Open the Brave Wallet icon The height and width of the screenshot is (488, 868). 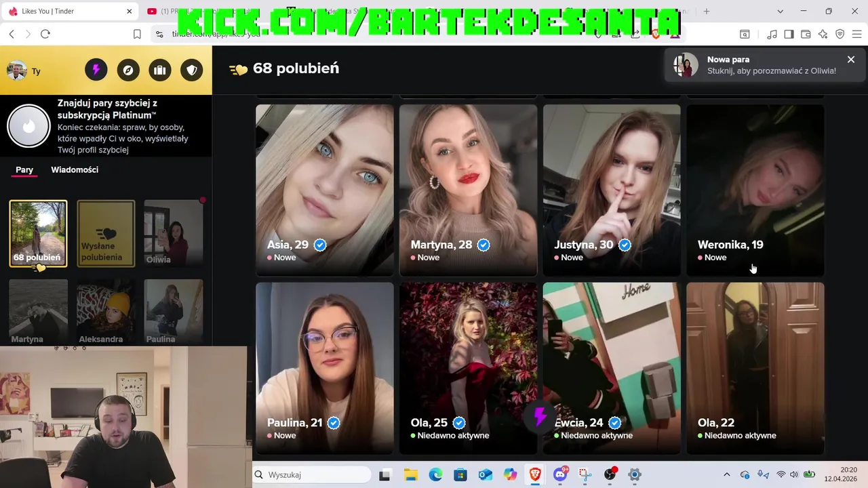click(806, 34)
